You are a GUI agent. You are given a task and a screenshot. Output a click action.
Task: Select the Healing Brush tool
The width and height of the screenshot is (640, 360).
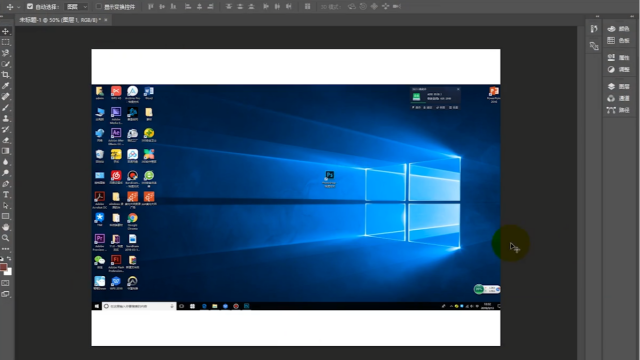pyautogui.click(x=6, y=97)
